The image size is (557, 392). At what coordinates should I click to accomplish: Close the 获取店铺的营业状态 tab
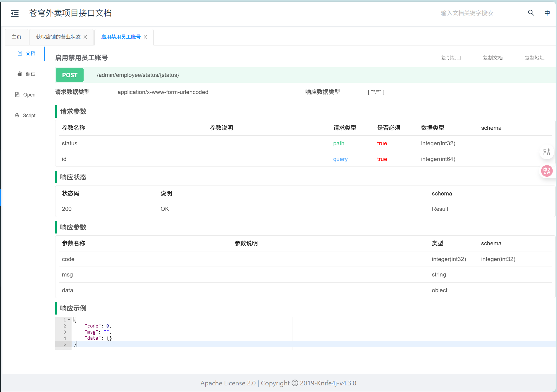86,37
